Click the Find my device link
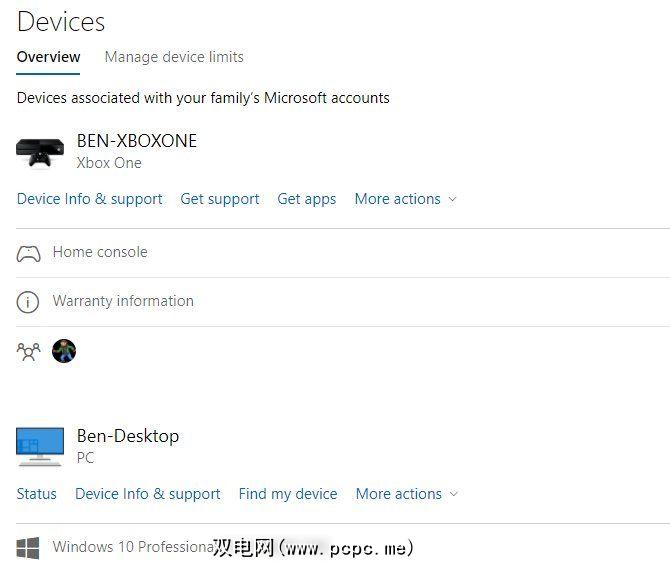This screenshot has width=670, height=571. click(x=288, y=494)
